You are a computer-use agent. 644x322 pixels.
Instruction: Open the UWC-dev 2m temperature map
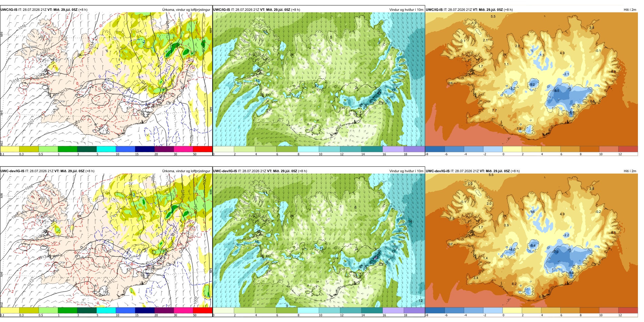[531, 241]
